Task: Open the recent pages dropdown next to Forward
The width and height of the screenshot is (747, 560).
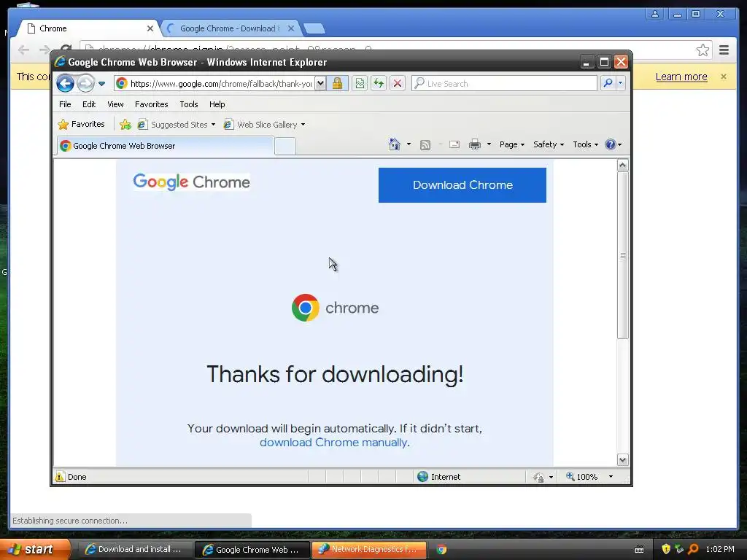Action: pos(101,84)
